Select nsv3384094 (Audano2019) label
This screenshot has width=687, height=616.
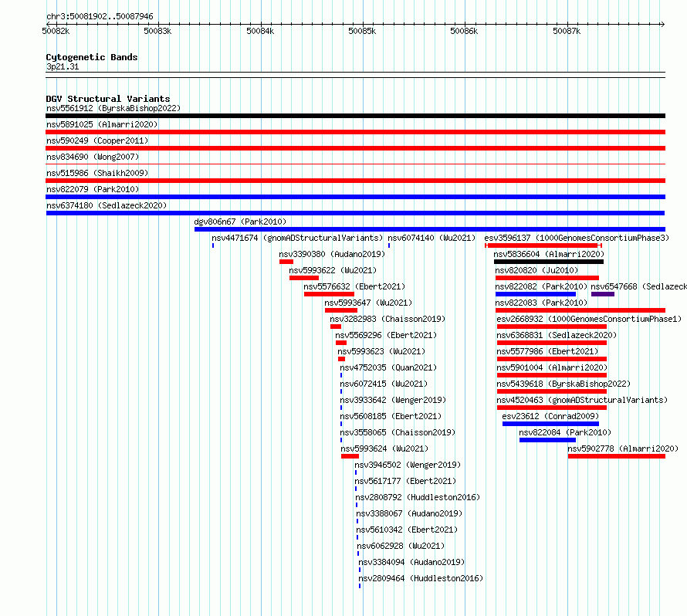coord(412,562)
